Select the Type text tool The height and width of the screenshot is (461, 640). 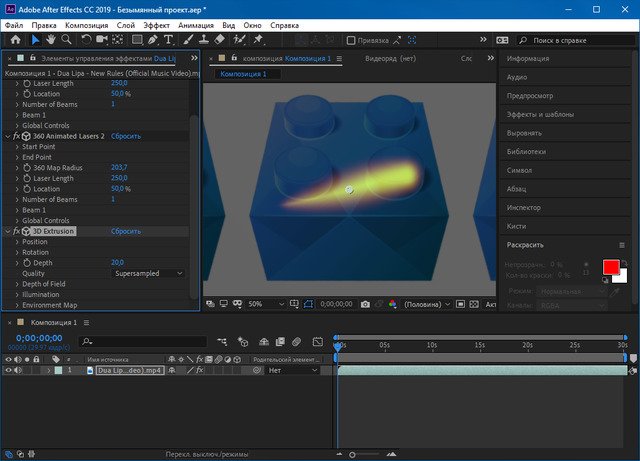[168, 40]
